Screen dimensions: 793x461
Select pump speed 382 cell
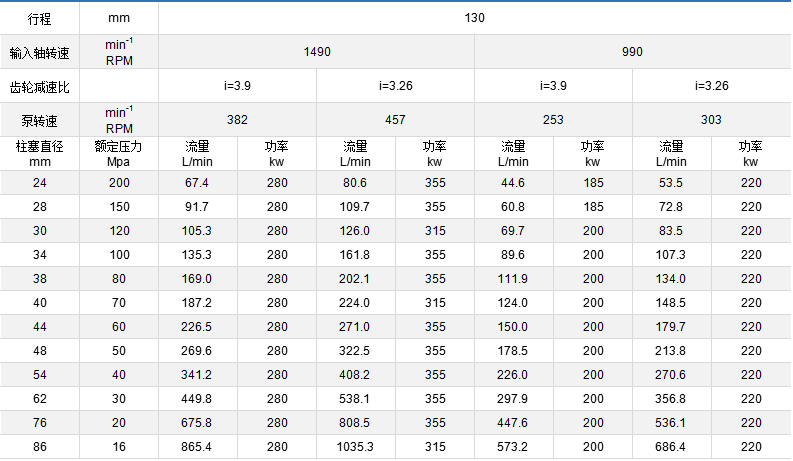237,120
